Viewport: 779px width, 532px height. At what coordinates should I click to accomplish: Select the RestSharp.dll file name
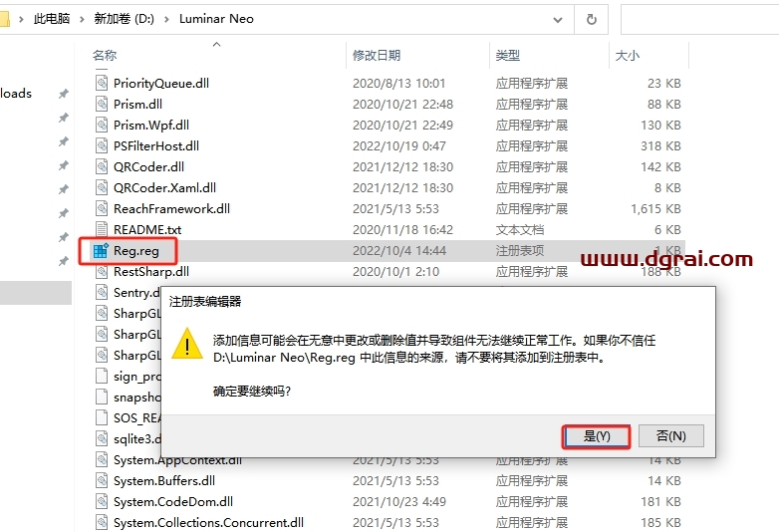(x=151, y=271)
